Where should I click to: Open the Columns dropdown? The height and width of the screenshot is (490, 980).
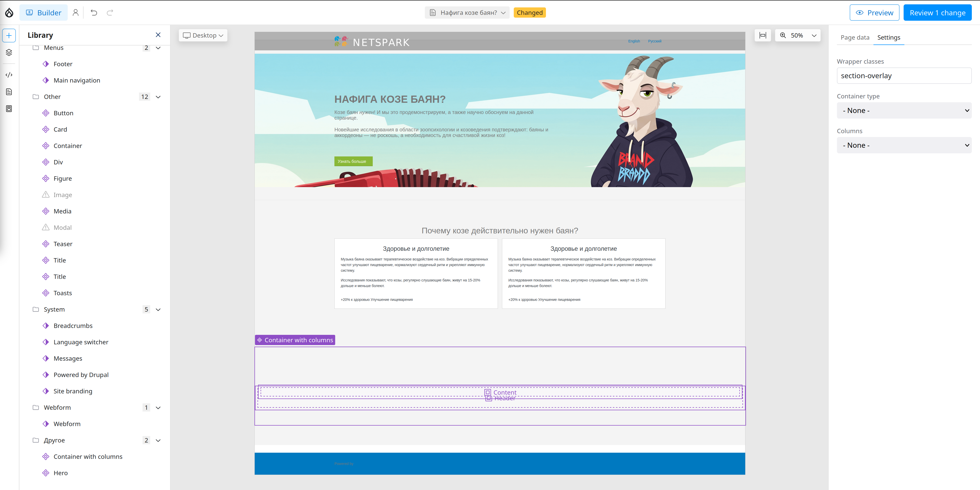[904, 145]
